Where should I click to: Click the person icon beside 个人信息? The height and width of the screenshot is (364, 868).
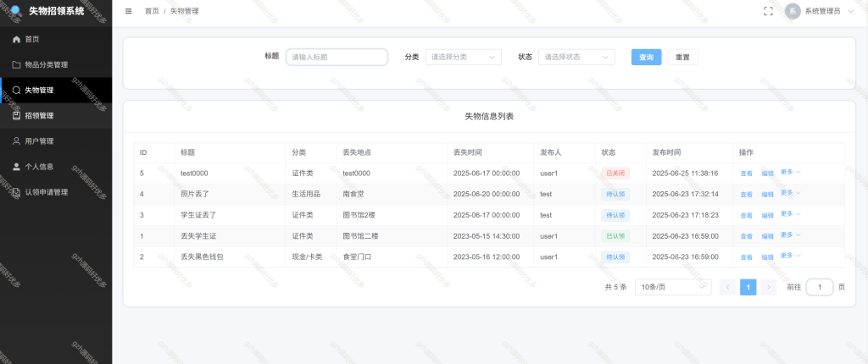(16, 167)
